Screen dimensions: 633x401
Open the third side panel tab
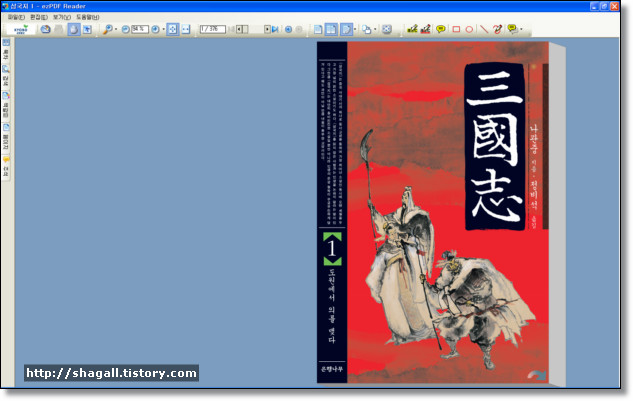6,105
